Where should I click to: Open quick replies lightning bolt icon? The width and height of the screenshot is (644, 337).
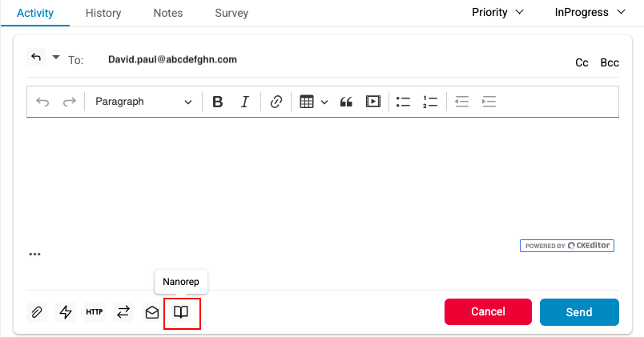pos(66,312)
